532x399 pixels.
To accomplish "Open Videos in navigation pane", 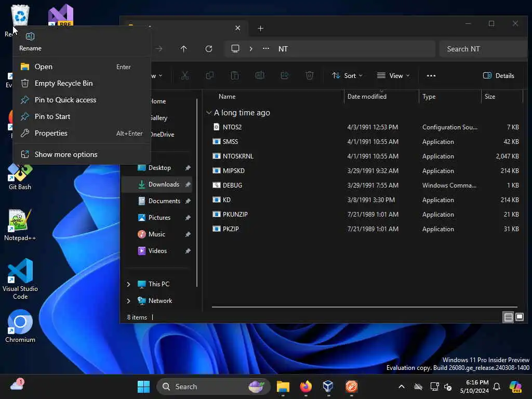I will coord(157,251).
